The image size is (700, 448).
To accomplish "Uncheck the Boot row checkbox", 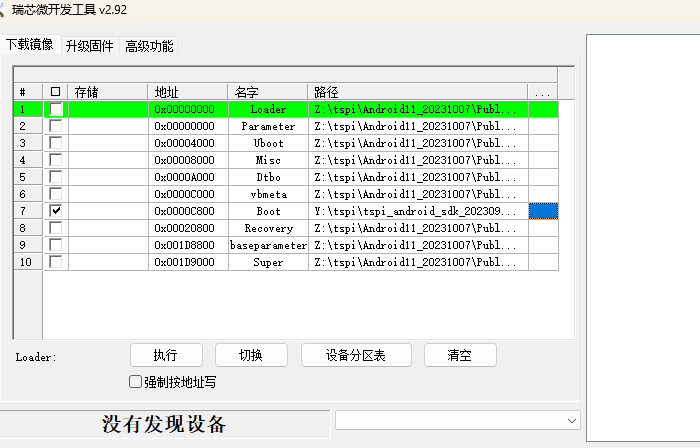I will point(56,211).
